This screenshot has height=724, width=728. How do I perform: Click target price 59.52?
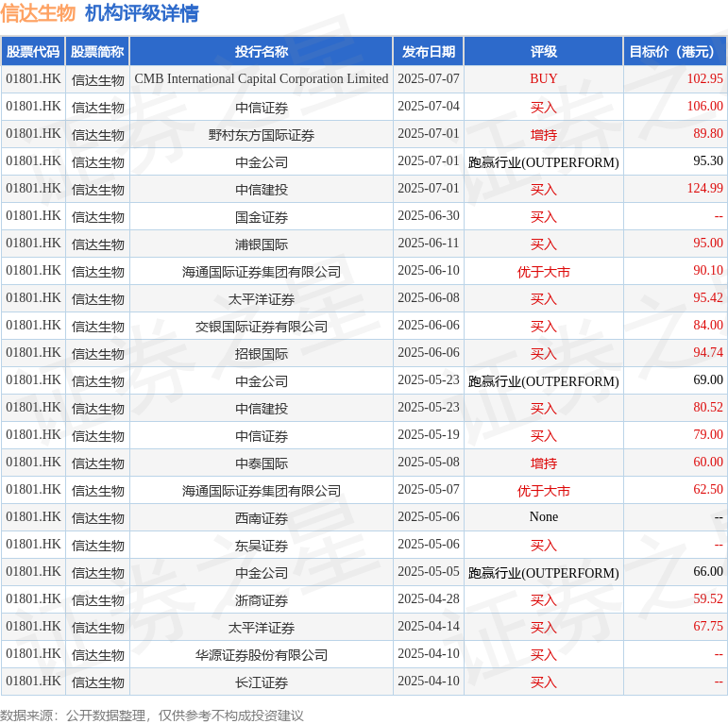point(708,599)
